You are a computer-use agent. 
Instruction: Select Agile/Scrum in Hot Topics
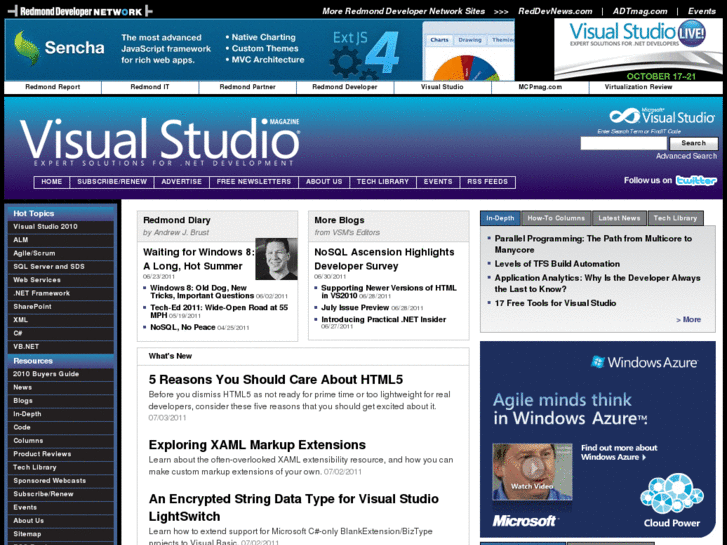[61, 254]
